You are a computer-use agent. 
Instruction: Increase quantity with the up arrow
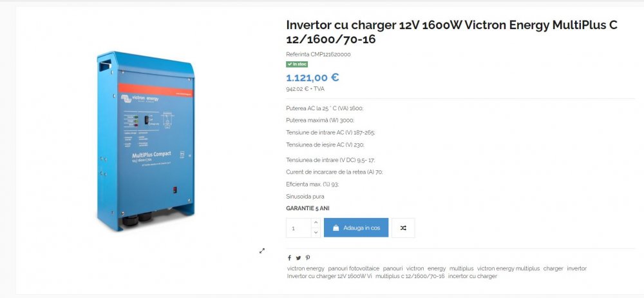click(x=316, y=223)
